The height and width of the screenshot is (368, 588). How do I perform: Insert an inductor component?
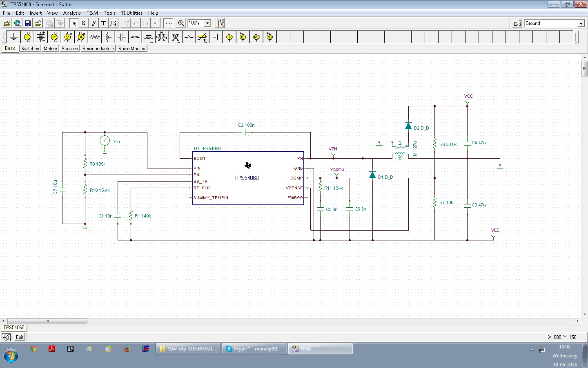[x=135, y=37]
